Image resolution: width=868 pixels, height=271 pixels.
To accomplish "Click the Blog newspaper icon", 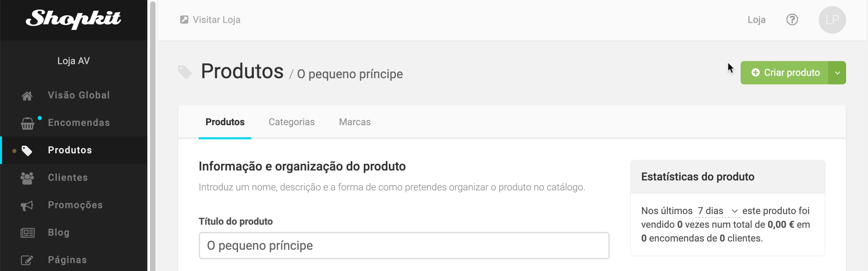I will (x=27, y=233).
